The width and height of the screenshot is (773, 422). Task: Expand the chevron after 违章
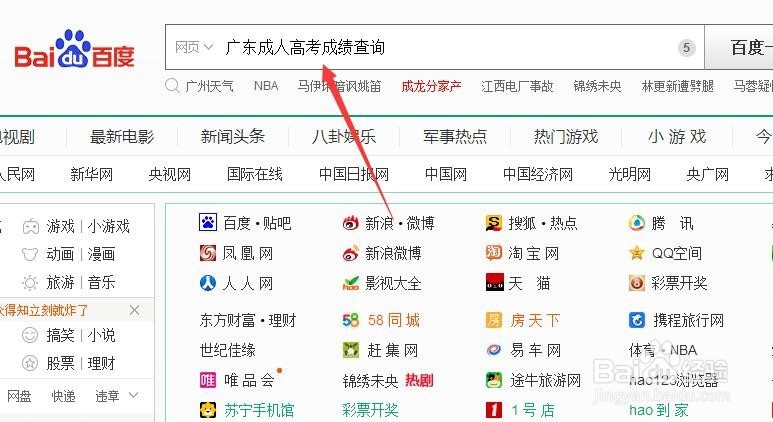[133, 395]
